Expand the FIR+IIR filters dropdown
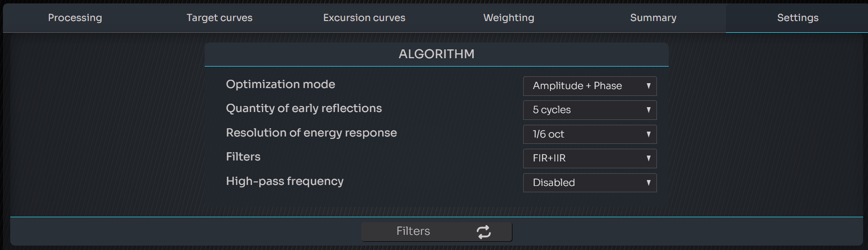The width and height of the screenshot is (868, 250). pyautogui.click(x=589, y=159)
